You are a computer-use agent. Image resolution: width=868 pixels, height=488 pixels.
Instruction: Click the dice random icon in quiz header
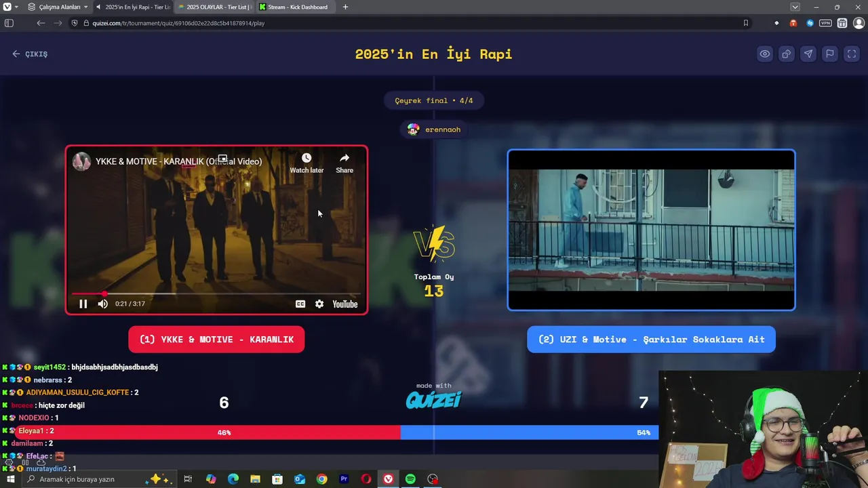(x=786, y=54)
